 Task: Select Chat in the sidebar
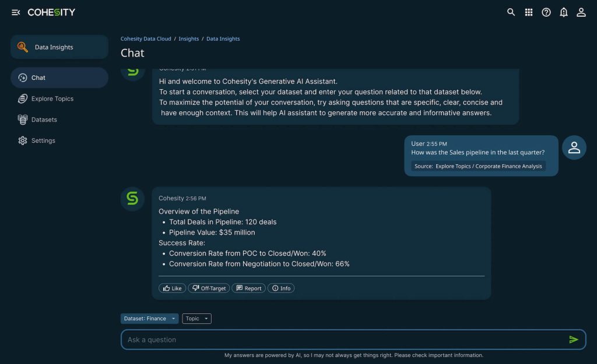(x=38, y=78)
